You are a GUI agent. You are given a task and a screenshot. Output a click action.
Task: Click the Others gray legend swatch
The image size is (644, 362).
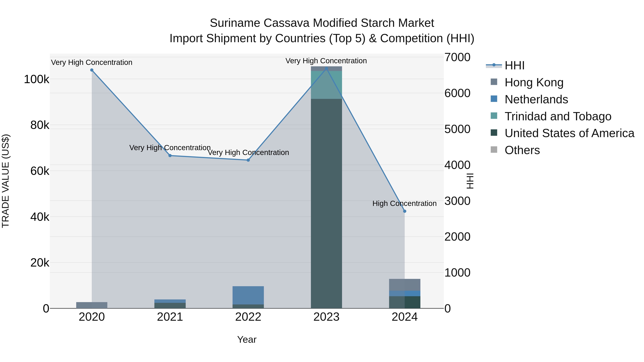pos(494,150)
